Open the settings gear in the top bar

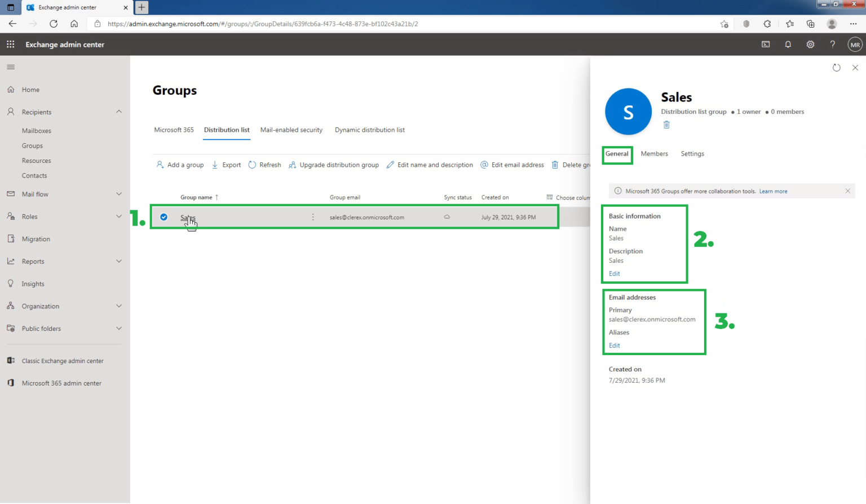pos(810,44)
